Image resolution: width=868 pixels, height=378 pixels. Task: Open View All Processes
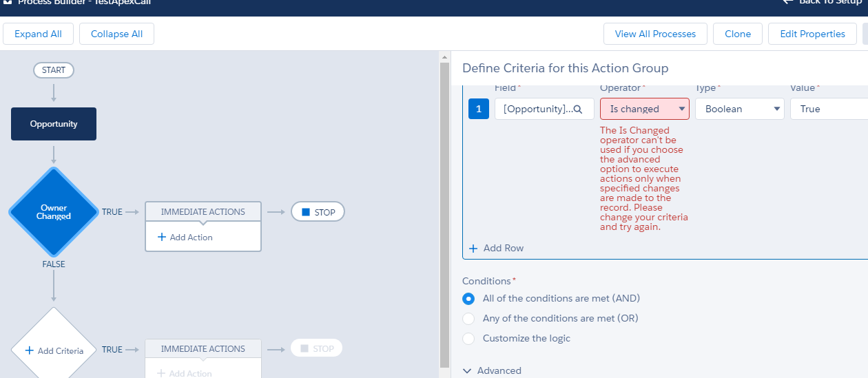click(655, 34)
